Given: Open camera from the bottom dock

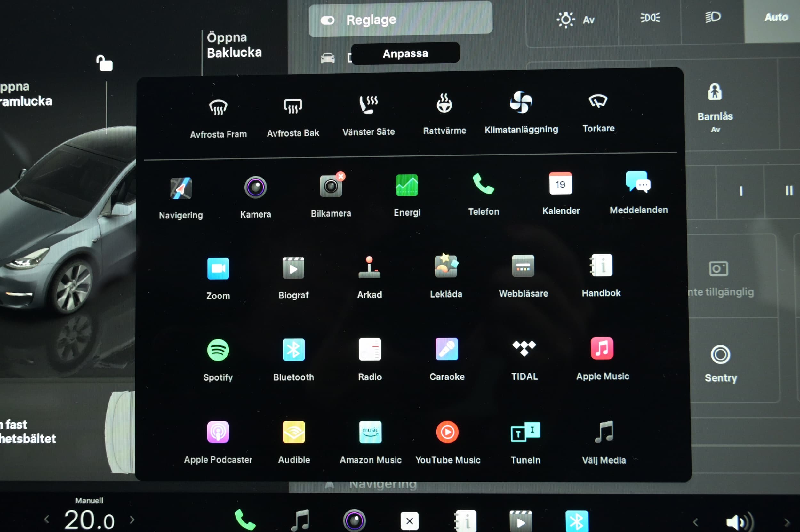Looking at the screenshot, I should point(354,520).
